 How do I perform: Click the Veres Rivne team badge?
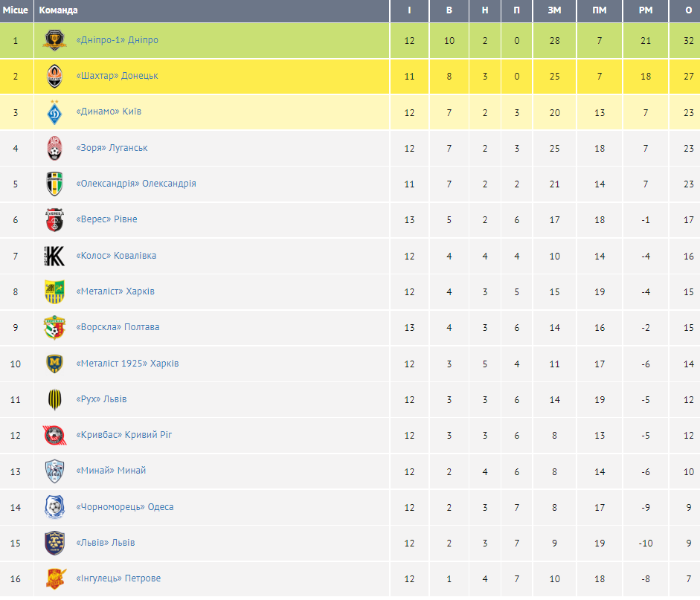55,219
